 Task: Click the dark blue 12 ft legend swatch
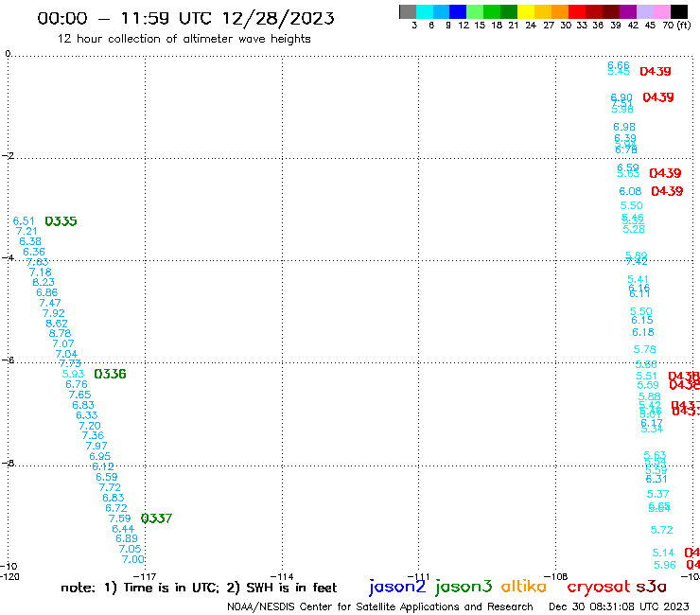point(458,11)
